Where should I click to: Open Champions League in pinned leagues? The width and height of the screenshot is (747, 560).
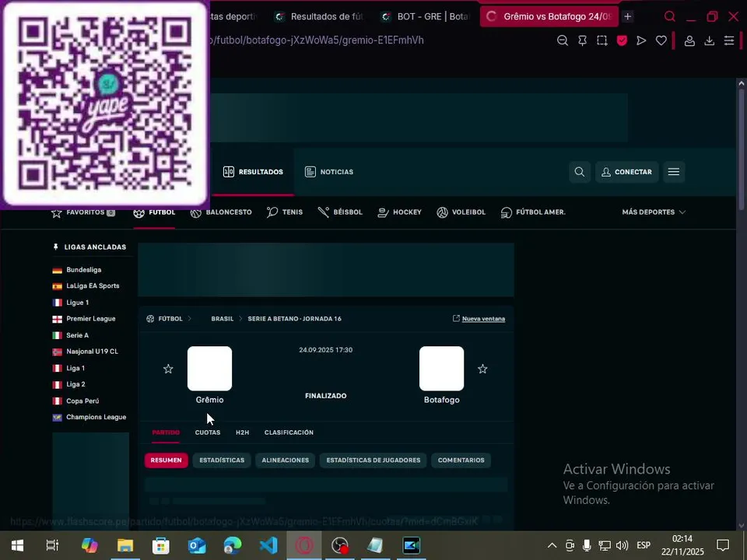click(89, 418)
